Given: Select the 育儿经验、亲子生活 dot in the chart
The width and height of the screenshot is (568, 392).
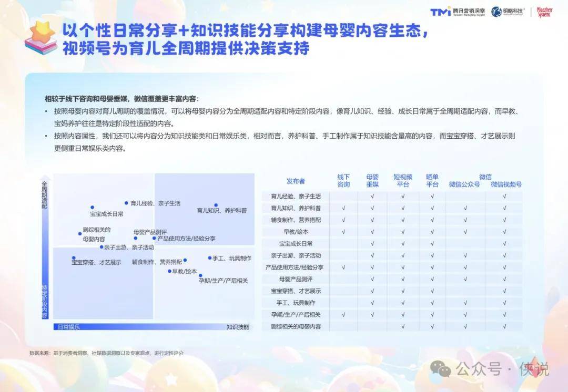Looking at the screenshot, I should click(126, 203).
